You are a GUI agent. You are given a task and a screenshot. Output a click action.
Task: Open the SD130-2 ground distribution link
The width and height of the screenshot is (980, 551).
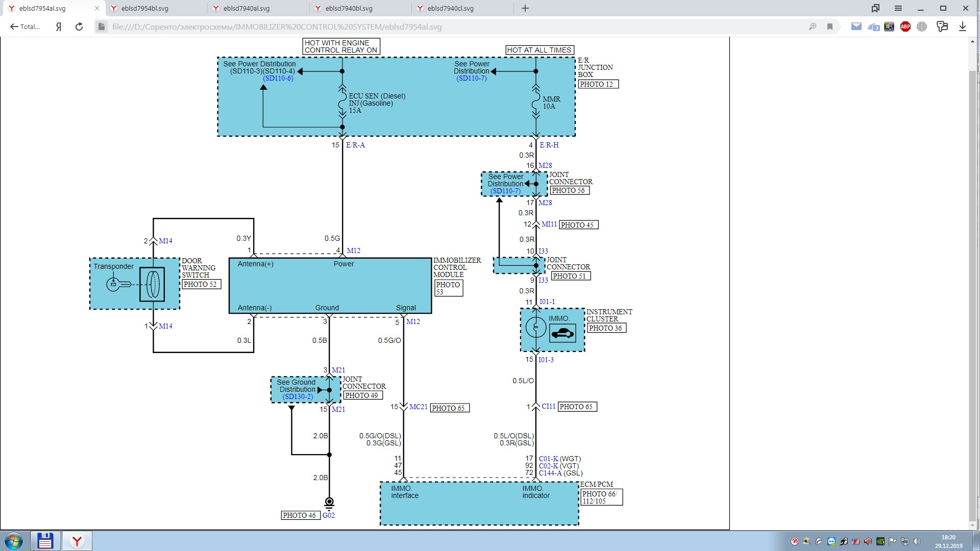click(298, 396)
